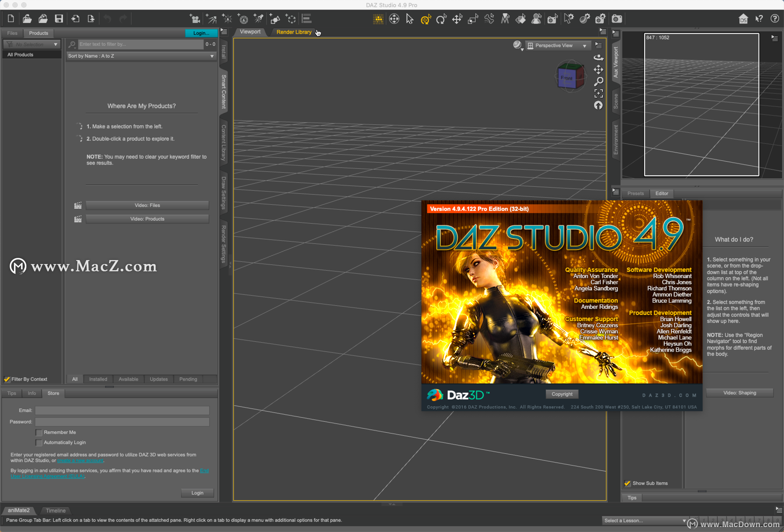The height and width of the screenshot is (532, 784).
Task: Open aspect frame menu in aux viewport
Action: point(774,38)
